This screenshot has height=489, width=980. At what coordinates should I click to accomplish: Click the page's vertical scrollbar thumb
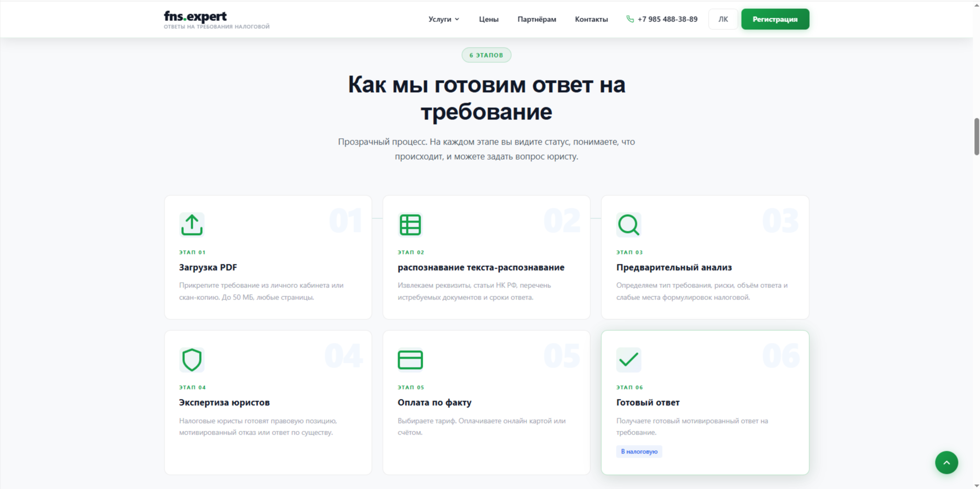pyautogui.click(x=976, y=137)
